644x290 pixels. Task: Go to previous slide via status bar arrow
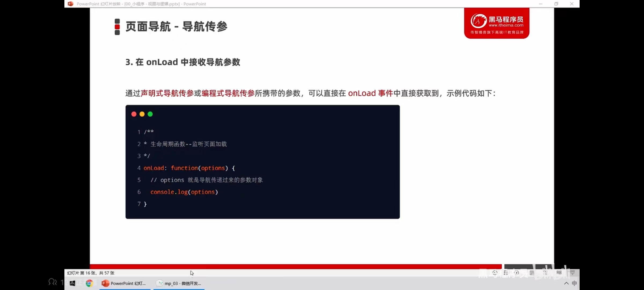pyautogui.click(x=495, y=273)
